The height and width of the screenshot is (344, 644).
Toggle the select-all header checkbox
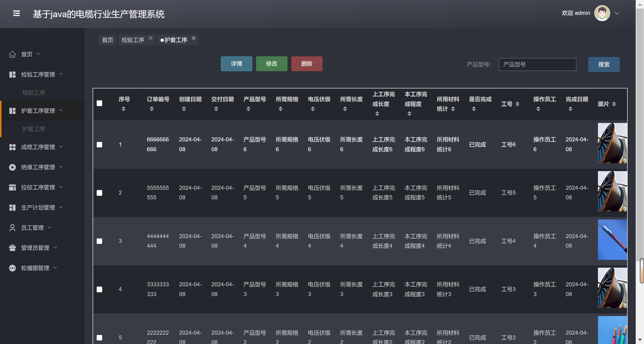click(99, 103)
